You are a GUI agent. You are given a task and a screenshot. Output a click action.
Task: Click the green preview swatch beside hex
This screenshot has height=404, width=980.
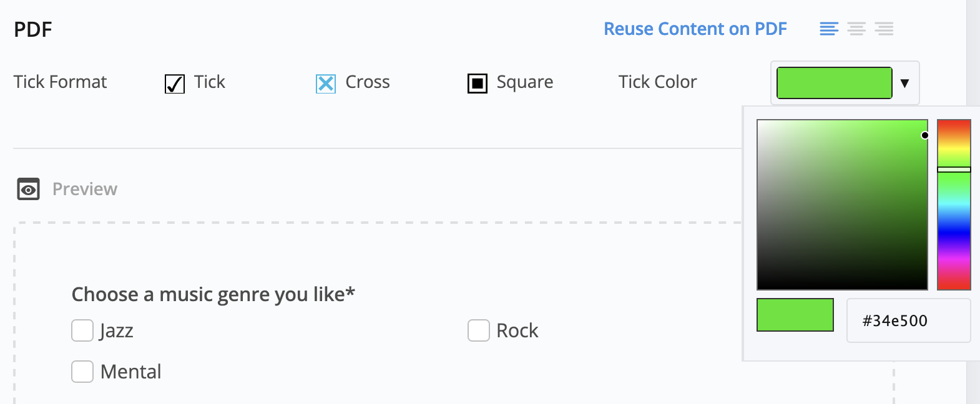coord(795,315)
